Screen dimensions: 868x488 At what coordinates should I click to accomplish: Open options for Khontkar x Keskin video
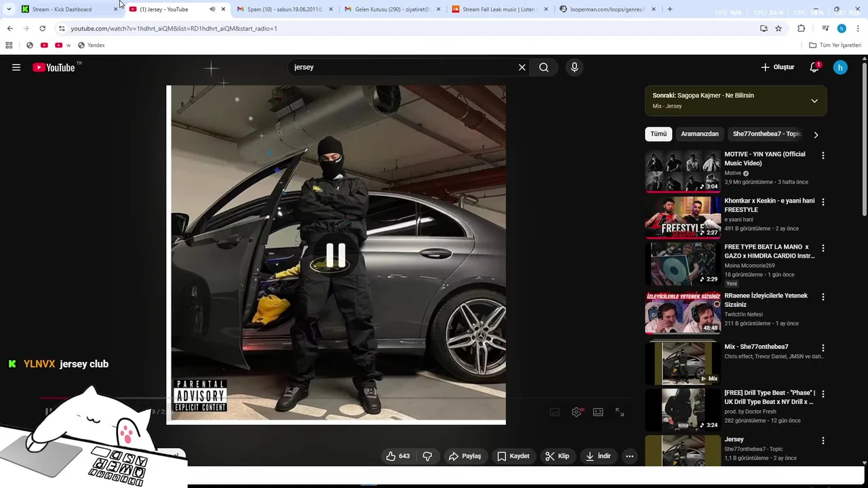(823, 202)
